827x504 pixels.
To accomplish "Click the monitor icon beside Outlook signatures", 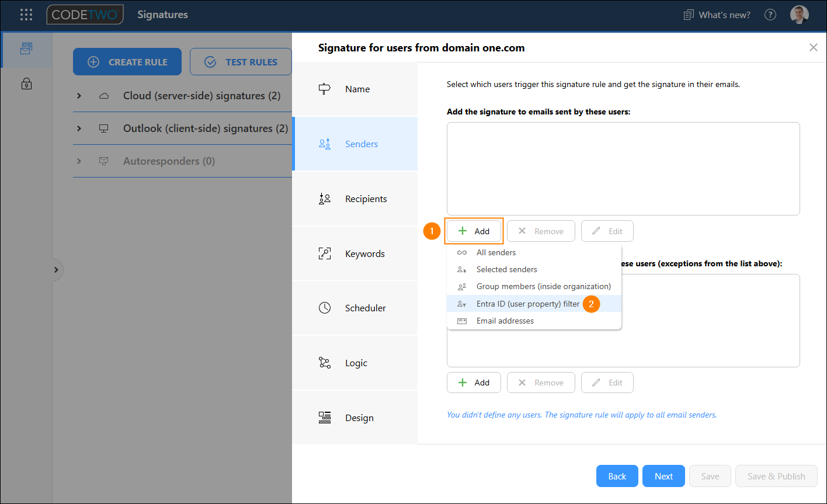I will point(104,128).
